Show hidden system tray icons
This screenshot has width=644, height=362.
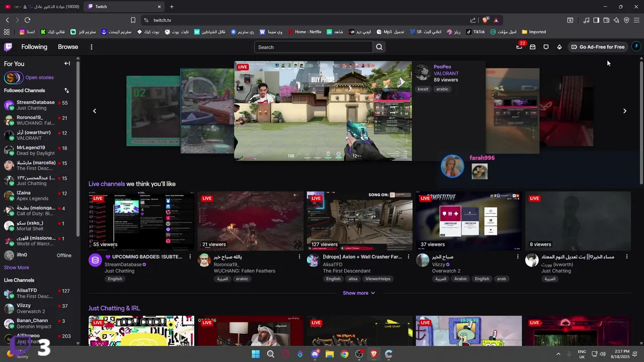click(558, 354)
